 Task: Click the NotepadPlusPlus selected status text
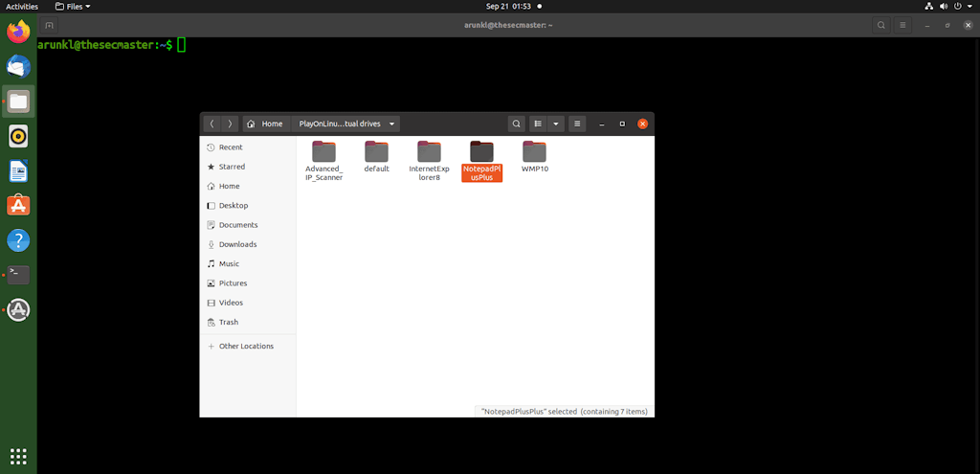[565, 412]
